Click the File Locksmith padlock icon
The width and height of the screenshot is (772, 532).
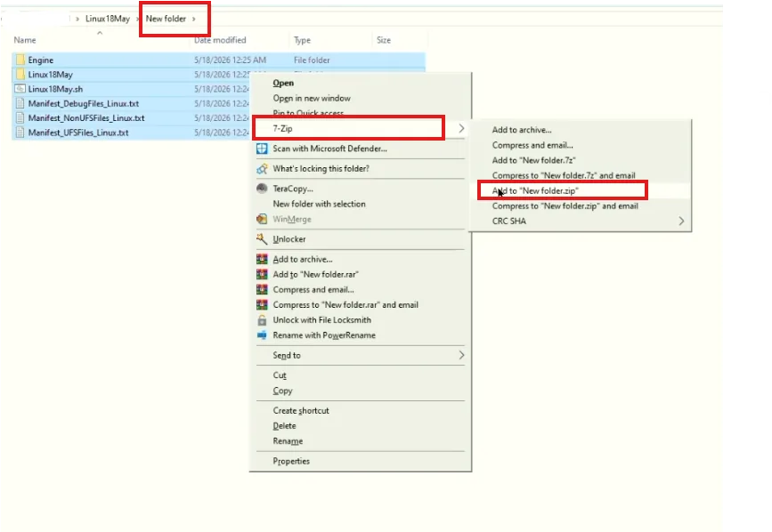(262, 320)
